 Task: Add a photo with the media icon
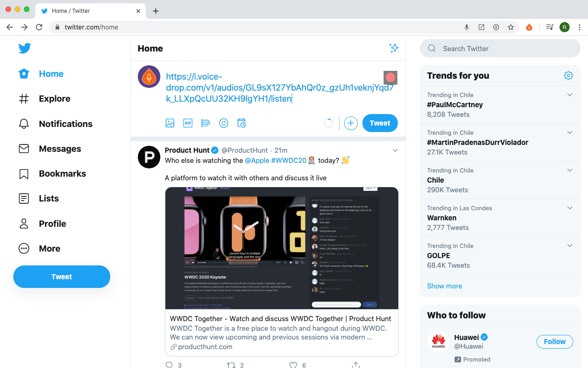coord(170,123)
